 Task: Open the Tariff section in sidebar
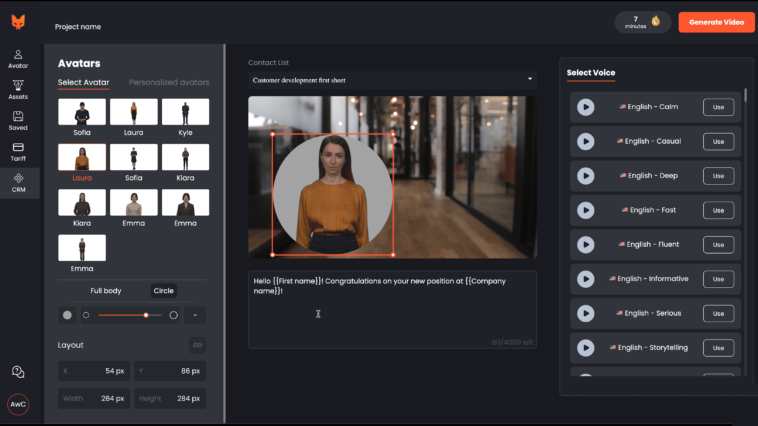(x=18, y=151)
